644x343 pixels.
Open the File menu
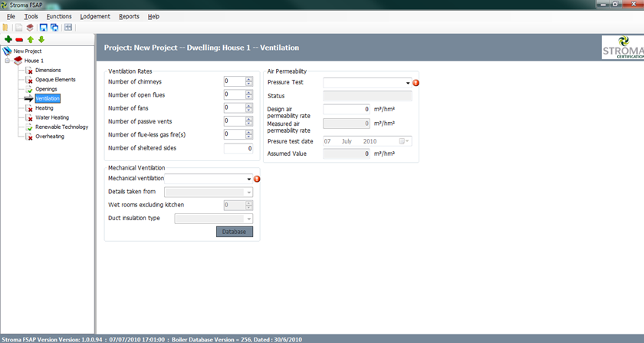tap(11, 16)
